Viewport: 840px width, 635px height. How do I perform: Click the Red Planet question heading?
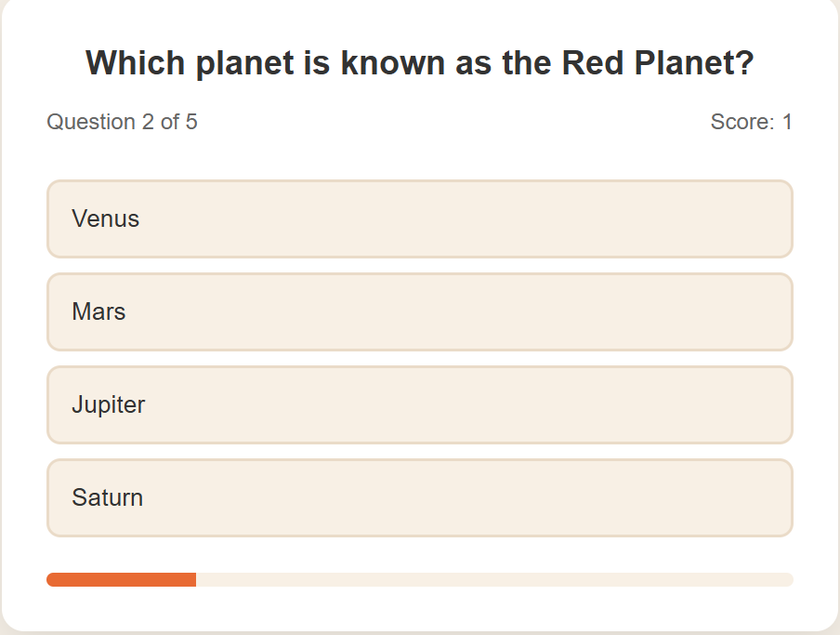point(419,63)
